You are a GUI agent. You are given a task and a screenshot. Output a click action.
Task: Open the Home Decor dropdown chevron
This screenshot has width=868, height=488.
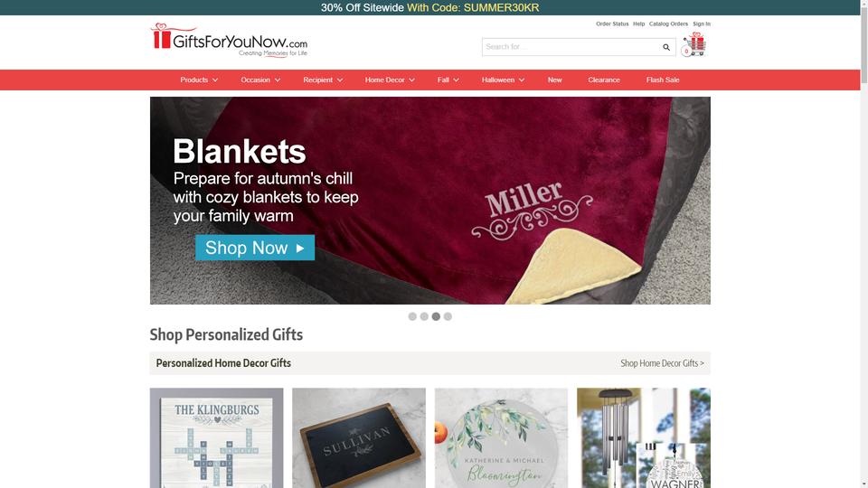click(412, 80)
